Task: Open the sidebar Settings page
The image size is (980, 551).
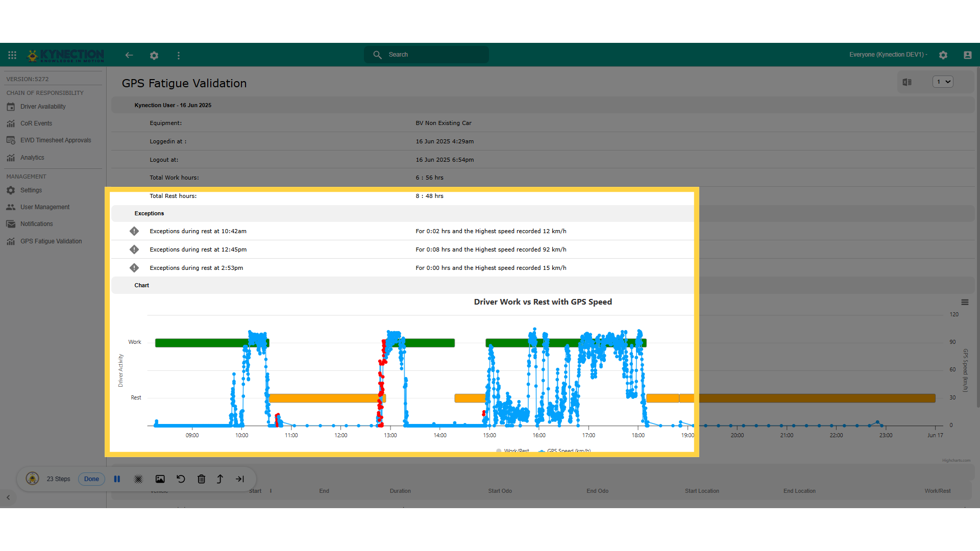Action: tap(31, 190)
